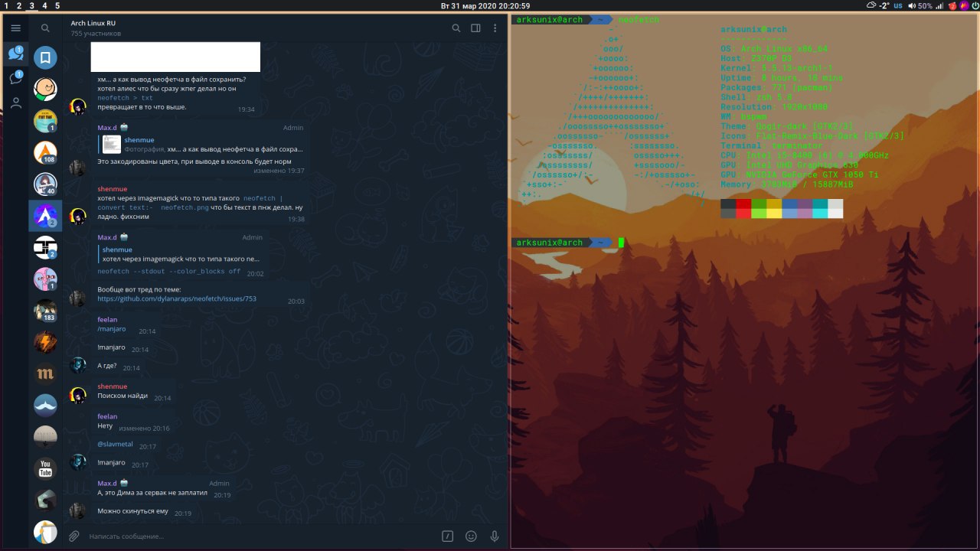Open the red tray icon with badge 2
This screenshot has height=551, width=980.
[952, 5]
